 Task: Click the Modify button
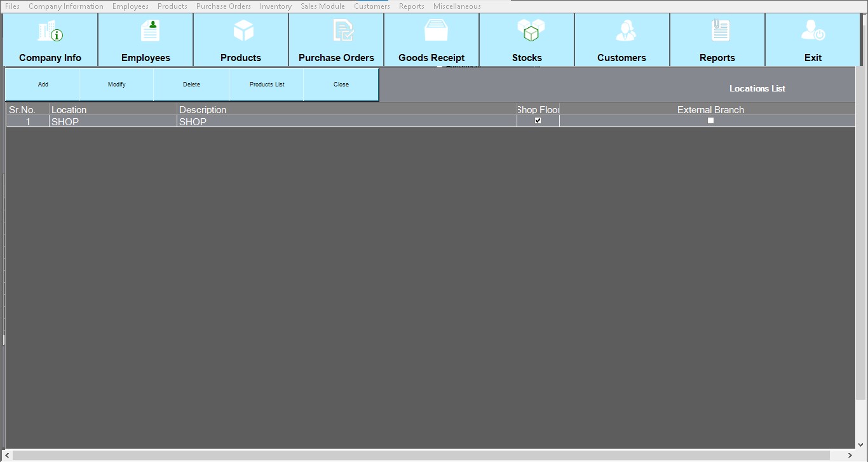tap(117, 85)
